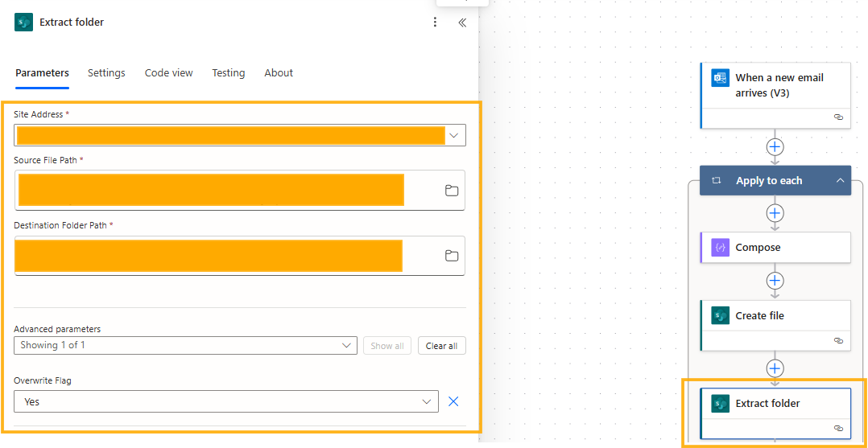The height and width of the screenshot is (448, 868).
Task: Click SharePoint icon on Extract folder card
Action: click(720, 403)
